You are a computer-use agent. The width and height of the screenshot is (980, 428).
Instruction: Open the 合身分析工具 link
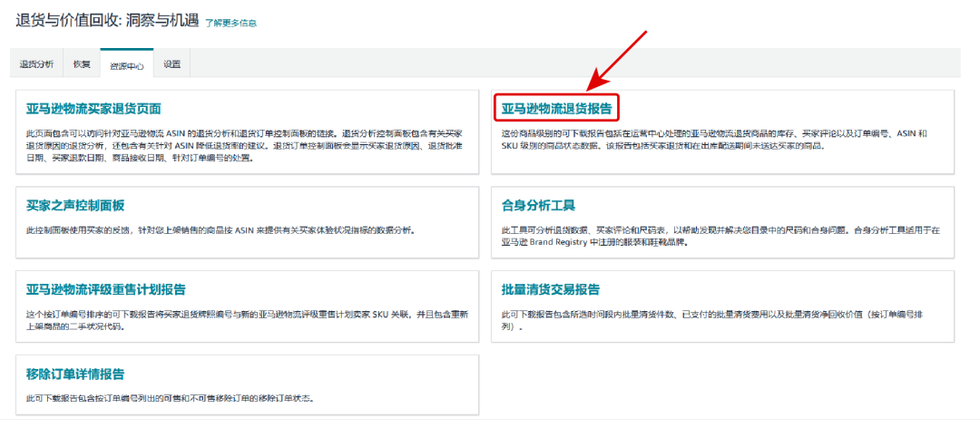pos(538,205)
